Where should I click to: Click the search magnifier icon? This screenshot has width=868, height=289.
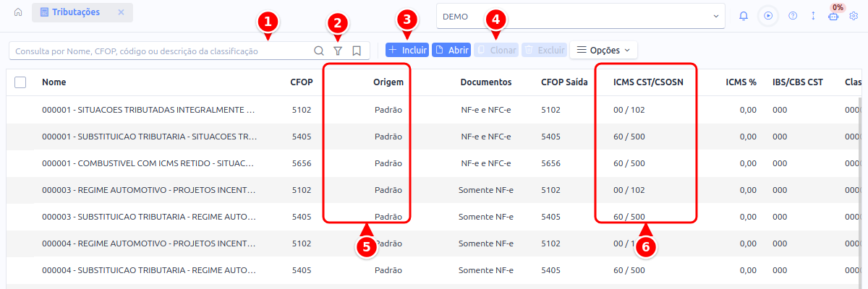pyautogui.click(x=319, y=51)
